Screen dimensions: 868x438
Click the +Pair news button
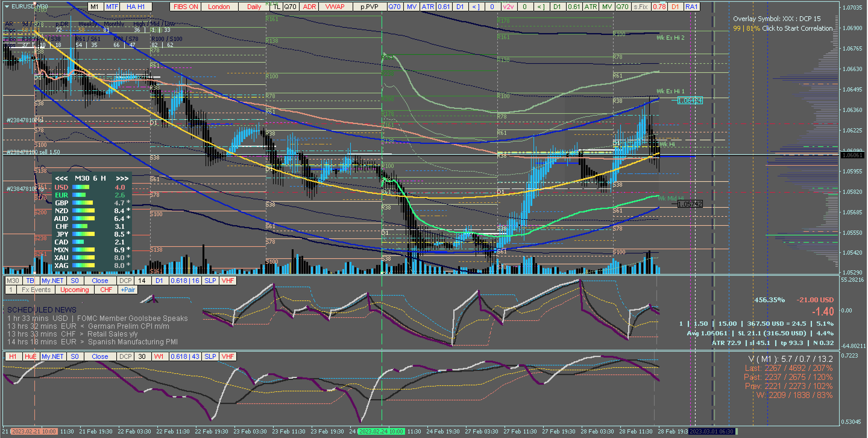[128, 290]
